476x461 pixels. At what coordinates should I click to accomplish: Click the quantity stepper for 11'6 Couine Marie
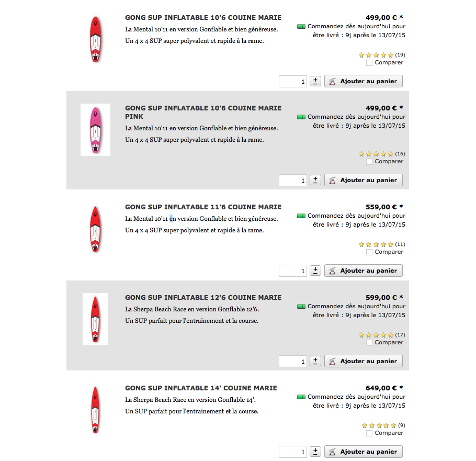coord(315,271)
